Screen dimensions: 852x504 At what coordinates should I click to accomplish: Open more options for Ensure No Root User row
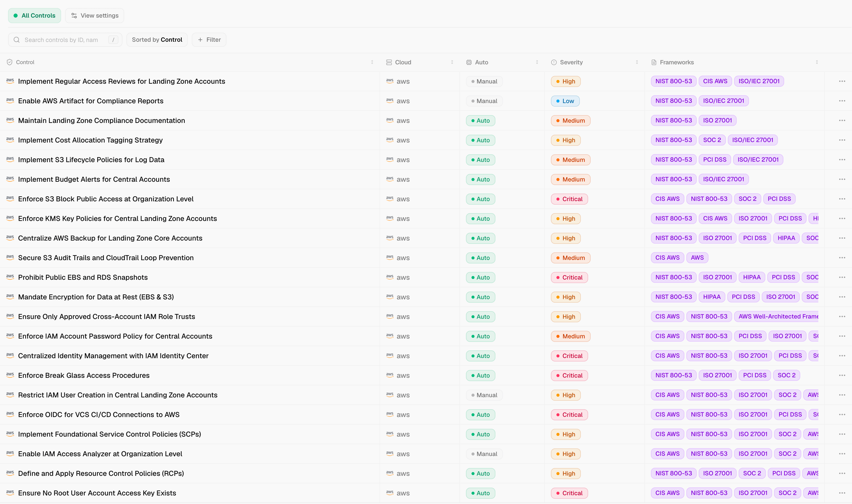click(x=842, y=493)
